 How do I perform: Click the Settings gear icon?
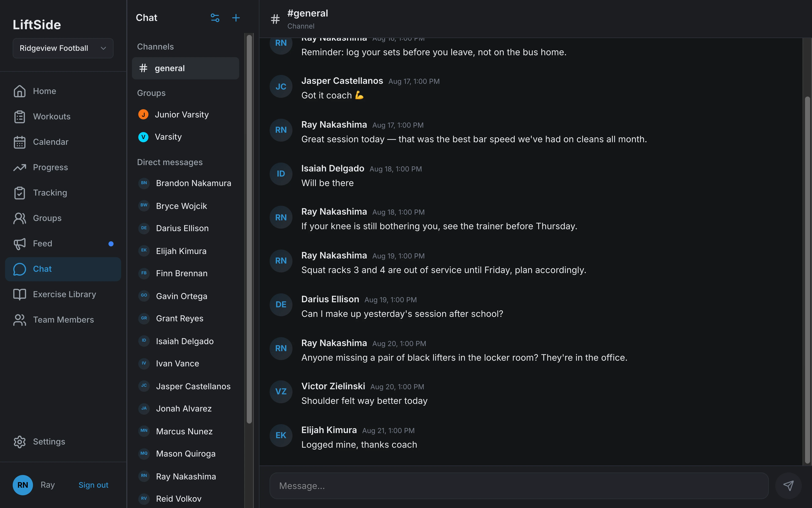[19, 442]
